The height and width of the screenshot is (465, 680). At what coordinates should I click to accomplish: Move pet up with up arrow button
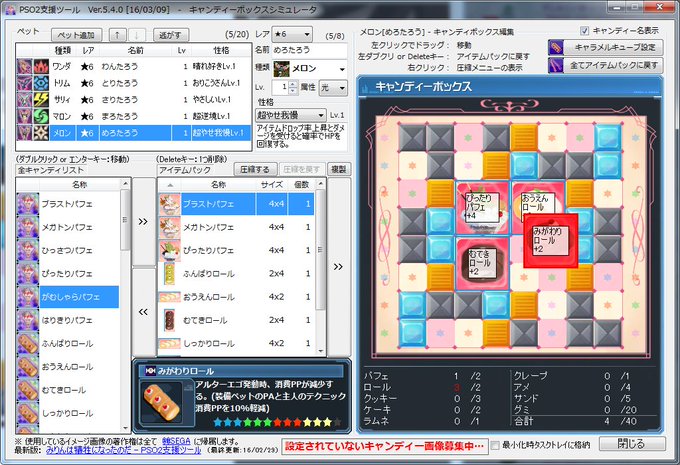[x=117, y=35]
